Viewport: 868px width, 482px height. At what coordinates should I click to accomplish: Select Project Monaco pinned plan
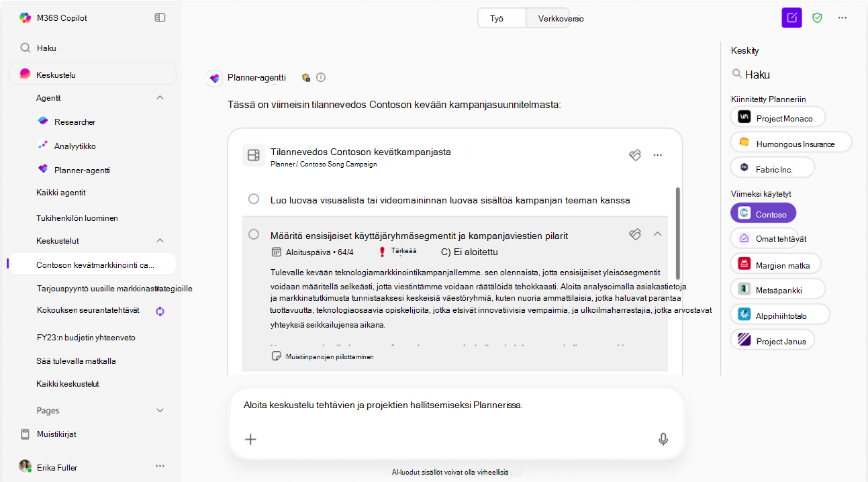(777, 117)
